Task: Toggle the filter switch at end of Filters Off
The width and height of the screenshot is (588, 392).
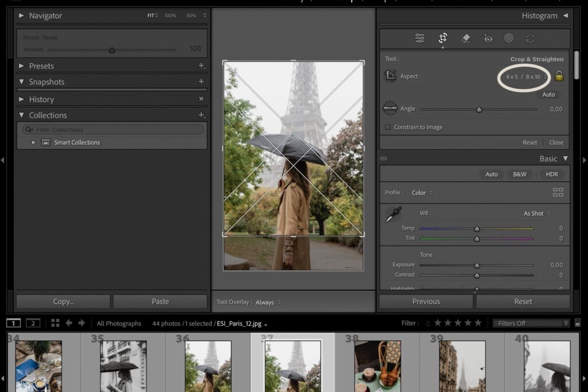Action: [x=578, y=323]
